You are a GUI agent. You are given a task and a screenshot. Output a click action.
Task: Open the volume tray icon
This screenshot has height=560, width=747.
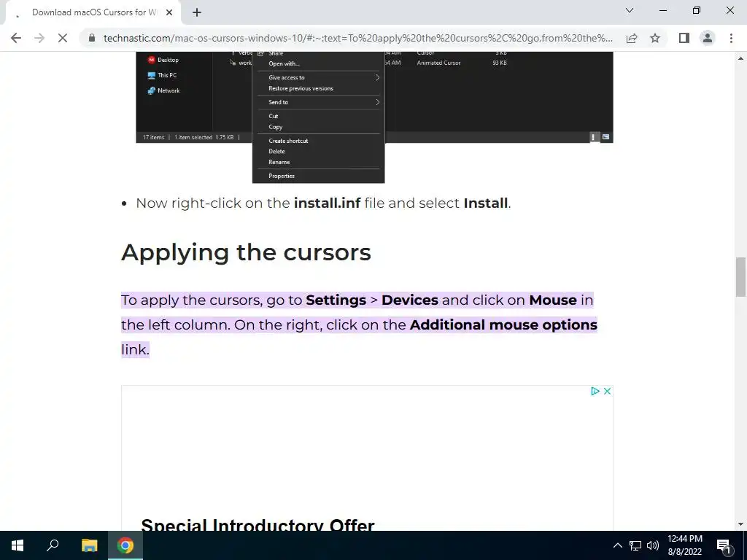pyautogui.click(x=653, y=545)
